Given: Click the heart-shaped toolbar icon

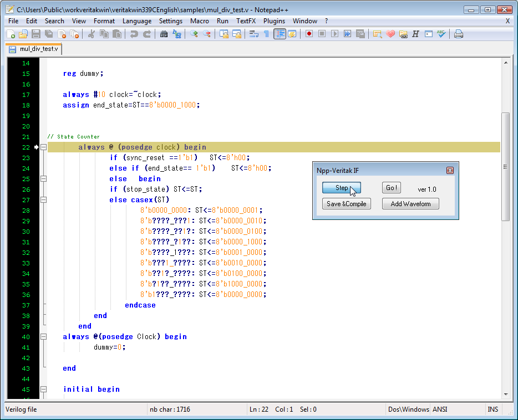Looking at the screenshot, I should click(390, 34).
